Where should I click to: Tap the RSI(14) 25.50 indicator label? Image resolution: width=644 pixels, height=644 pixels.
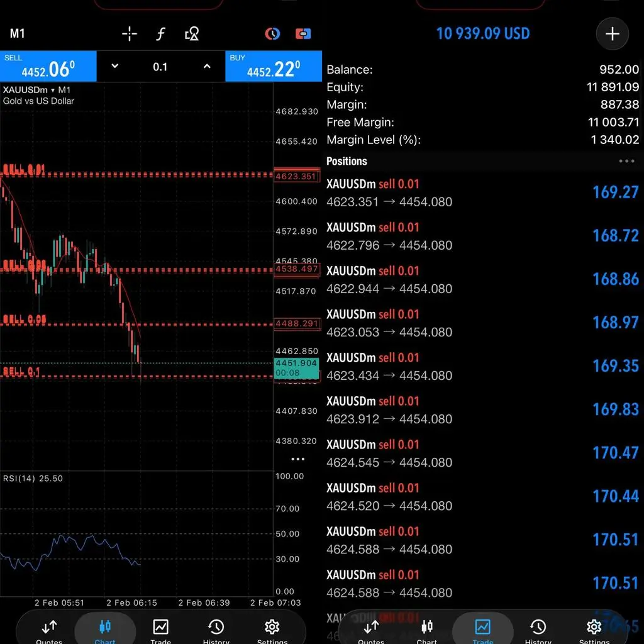(33, 478)
